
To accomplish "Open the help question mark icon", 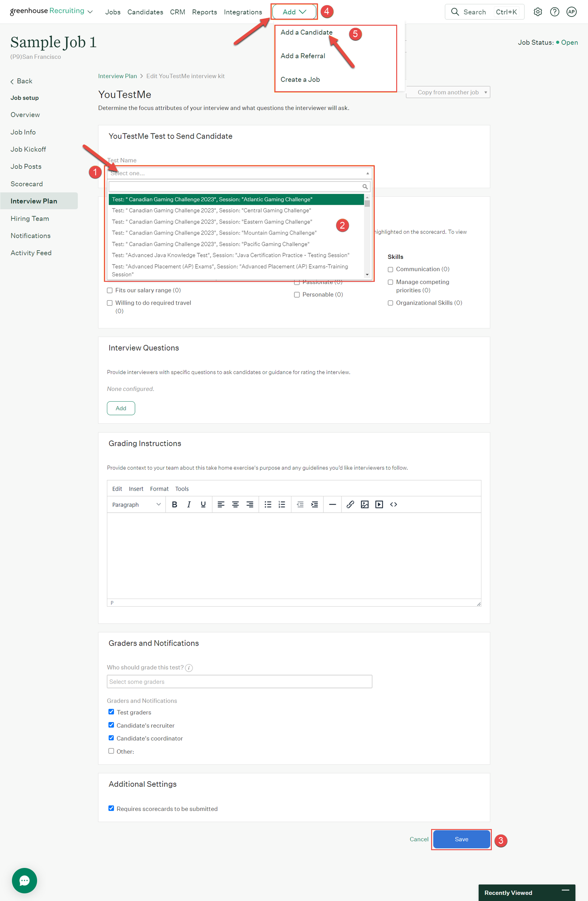I will (x=555, y=12).
